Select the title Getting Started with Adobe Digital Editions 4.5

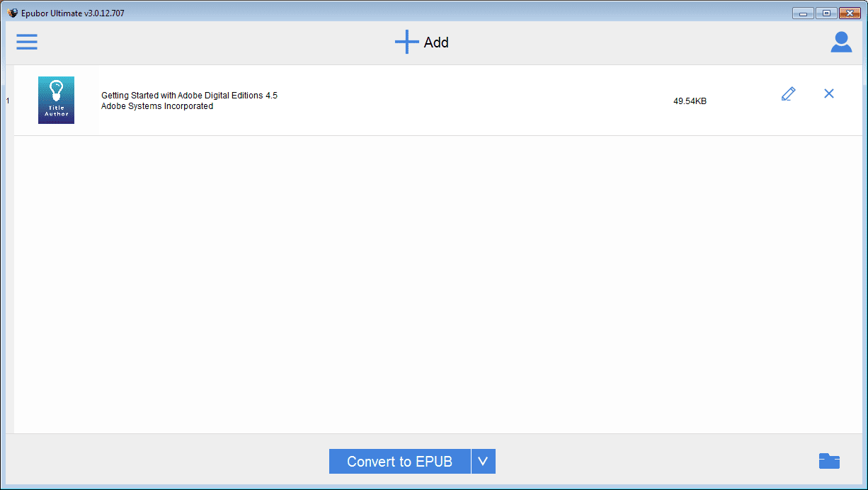[189, 96]
